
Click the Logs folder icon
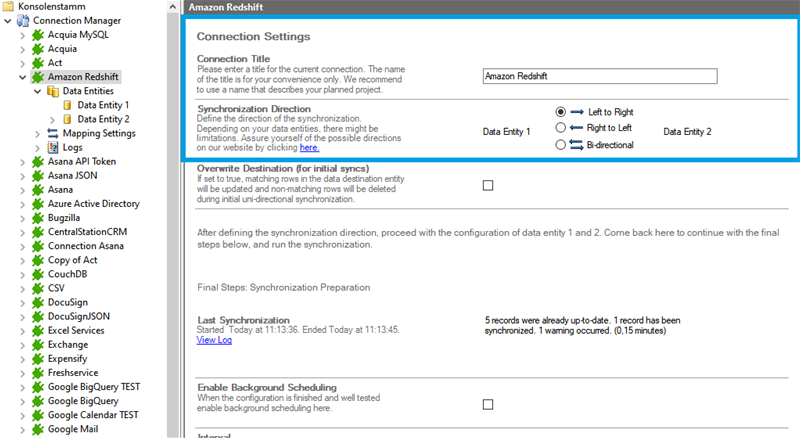53,147
